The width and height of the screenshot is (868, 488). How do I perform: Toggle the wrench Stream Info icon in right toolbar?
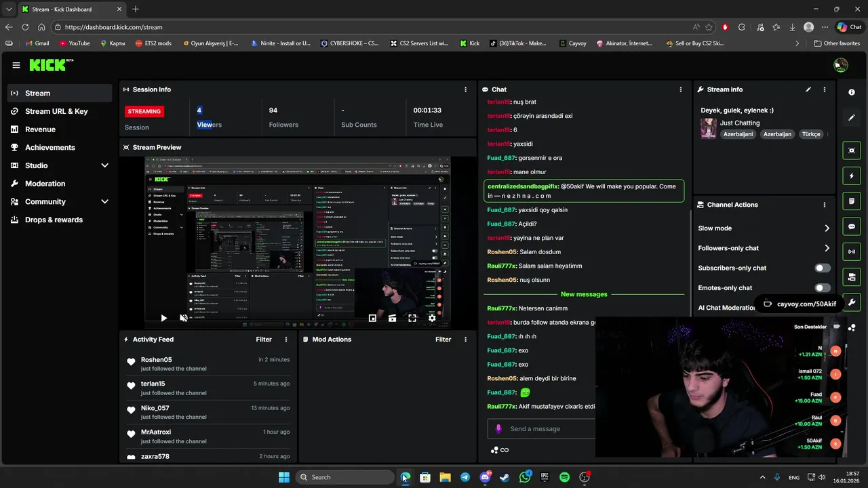[x=852, y=302]
